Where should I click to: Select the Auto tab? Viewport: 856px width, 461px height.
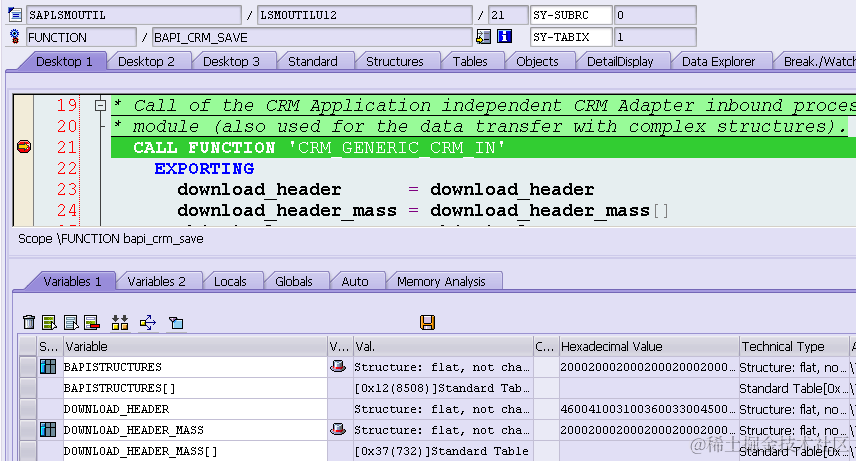[x=355, y=281]
